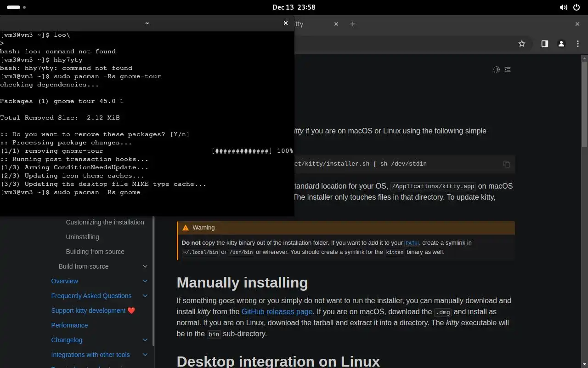Viewport: 588px width, 368px height.
Task: Click 'Packages (1) gnome-tour-45.0-1' line
Action: (x=62, y=101)
